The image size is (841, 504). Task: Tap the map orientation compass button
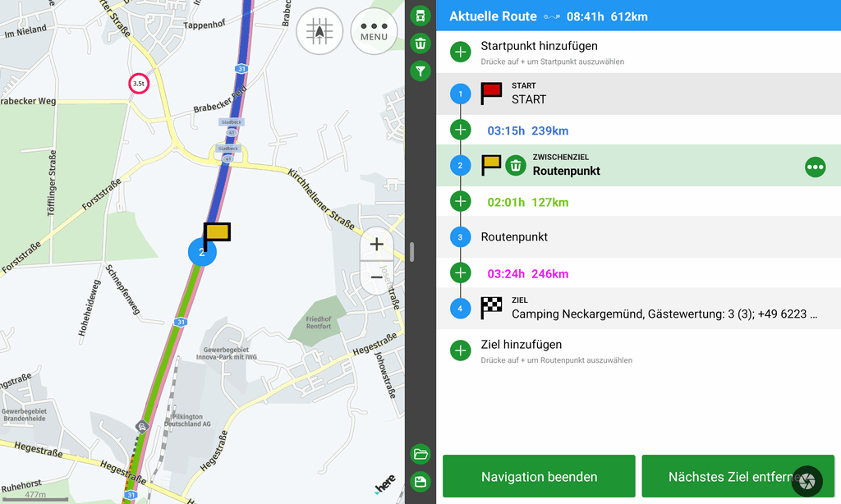click(319, 31)
